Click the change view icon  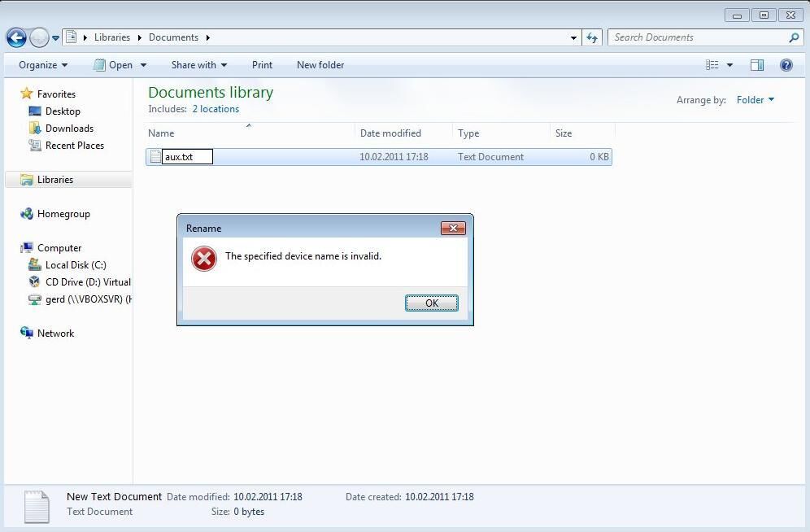(x=712, y=65)
